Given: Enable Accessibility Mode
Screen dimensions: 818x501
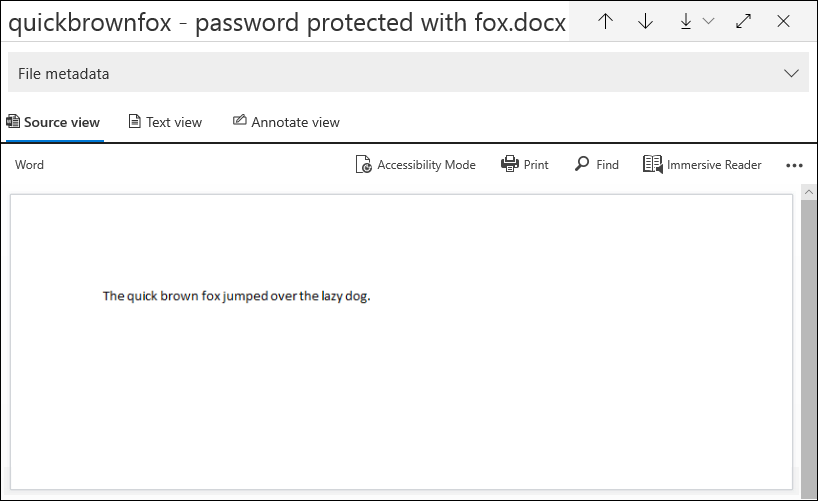Looking at the screenshot, I should [x=415, y=165].
